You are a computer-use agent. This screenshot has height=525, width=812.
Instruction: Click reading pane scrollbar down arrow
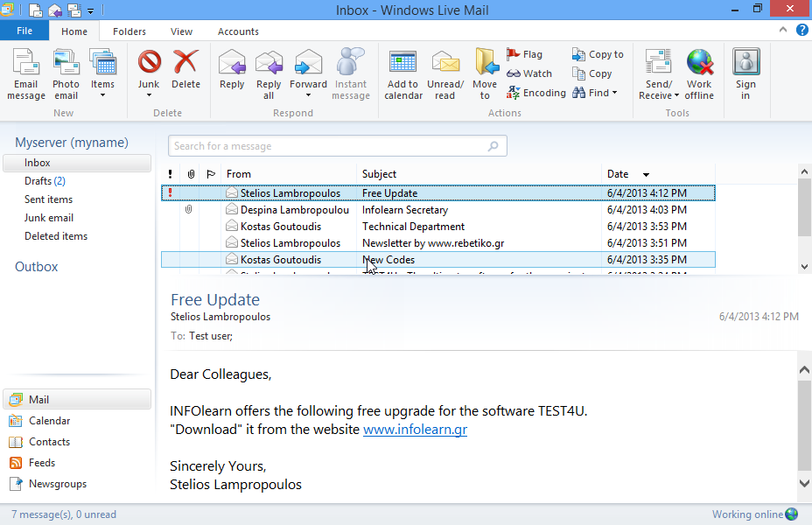[804, 483]
